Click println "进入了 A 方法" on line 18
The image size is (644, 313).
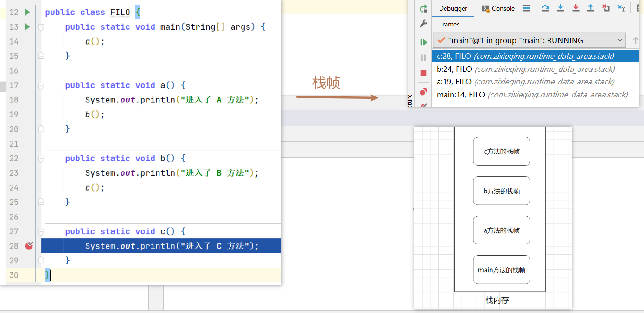172,100
